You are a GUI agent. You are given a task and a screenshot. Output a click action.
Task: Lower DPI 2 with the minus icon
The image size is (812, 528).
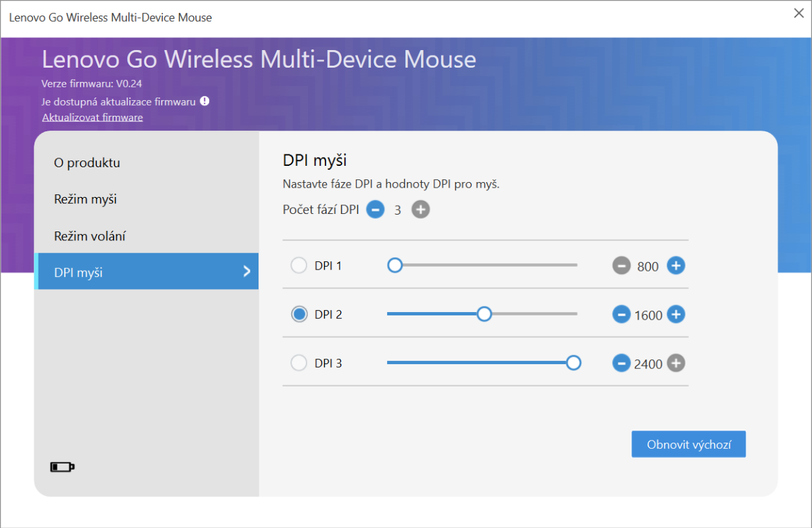[x=621, y=315]
